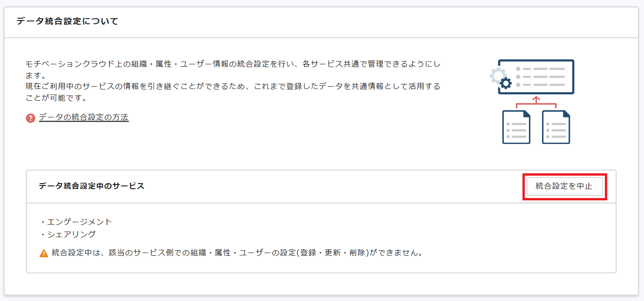Click the right document icon in the illustration
This screenshot has width=644, height=301.
[556, 126]
